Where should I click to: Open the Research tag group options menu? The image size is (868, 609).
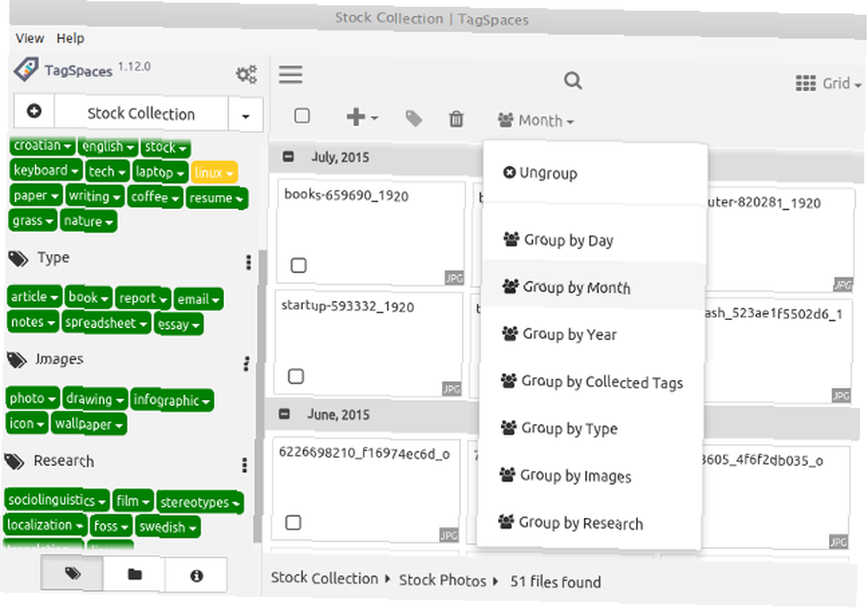point(244,465)
